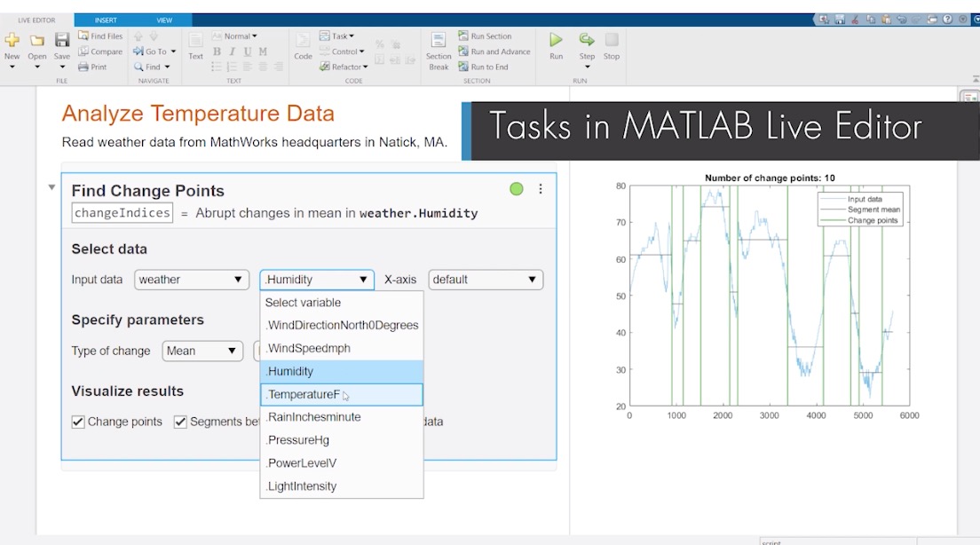Viewport: 980px width, 545px height.
Task: Insert a Section Break
Action: [439, 50]
